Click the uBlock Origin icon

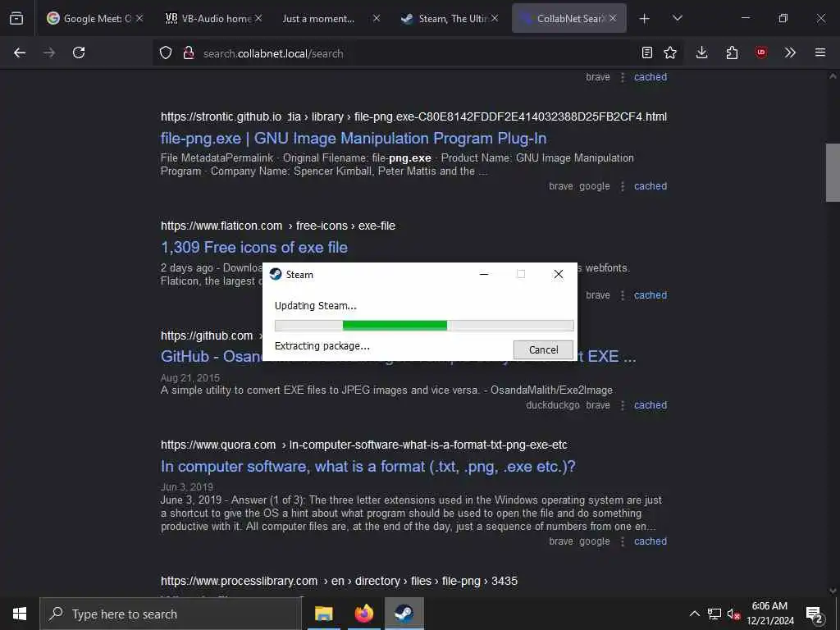pyautogui.click(x=761, y=52)
